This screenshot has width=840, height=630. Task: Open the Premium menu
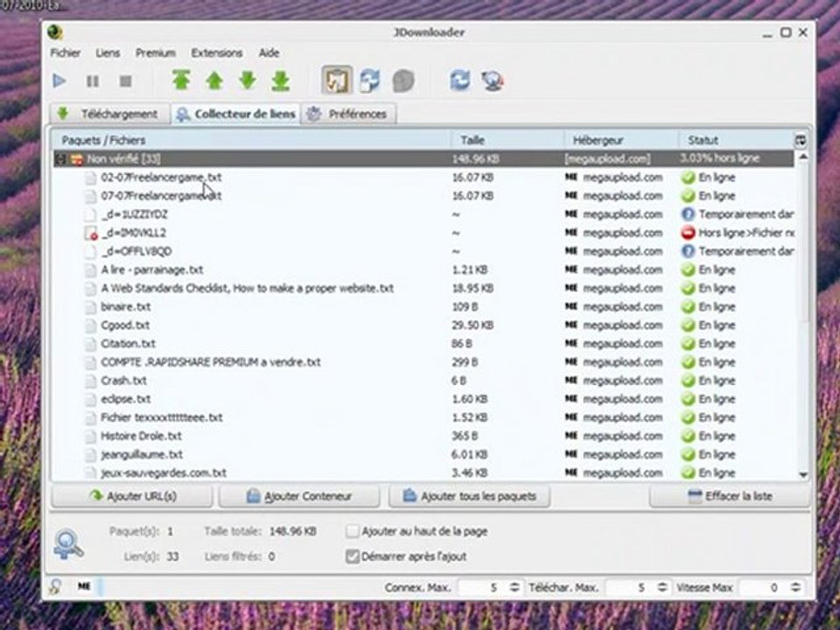(156, 52)
